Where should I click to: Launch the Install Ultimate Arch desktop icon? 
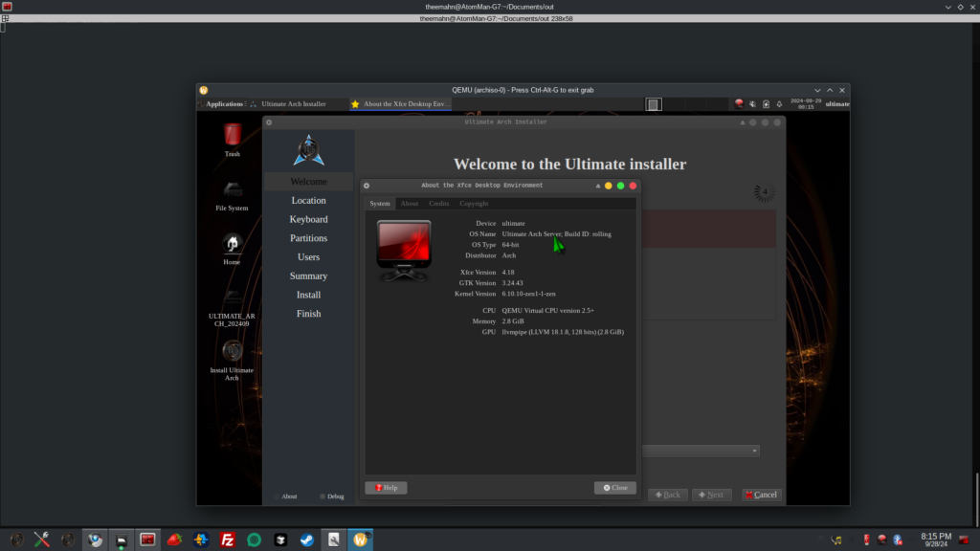232,361
